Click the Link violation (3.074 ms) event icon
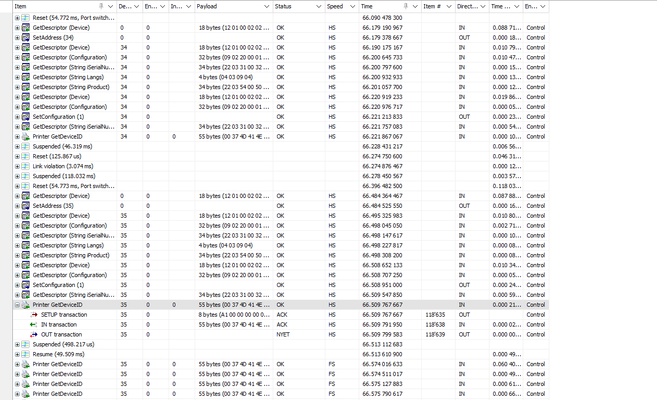Viewport: 657px width, 400px height. (x=26, y=166)
